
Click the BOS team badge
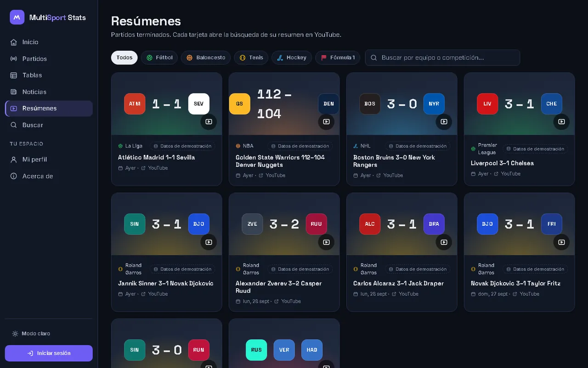tap(370, 104)
